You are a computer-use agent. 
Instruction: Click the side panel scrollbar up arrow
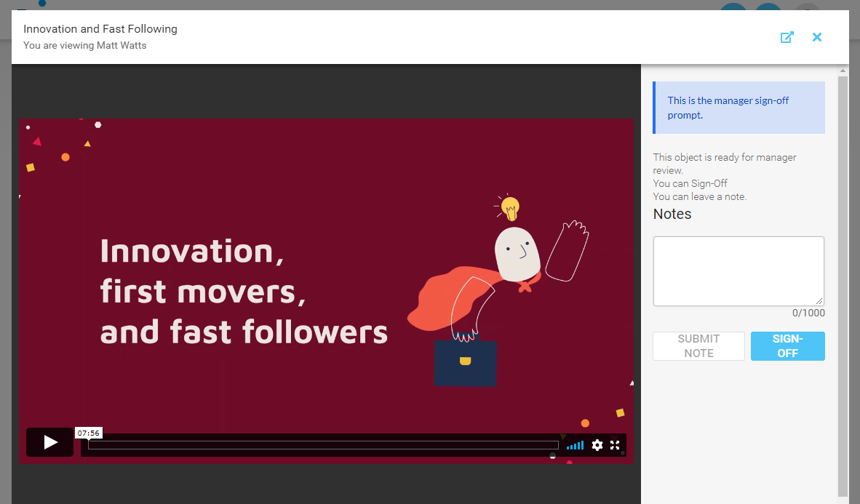tap(843, 71)
